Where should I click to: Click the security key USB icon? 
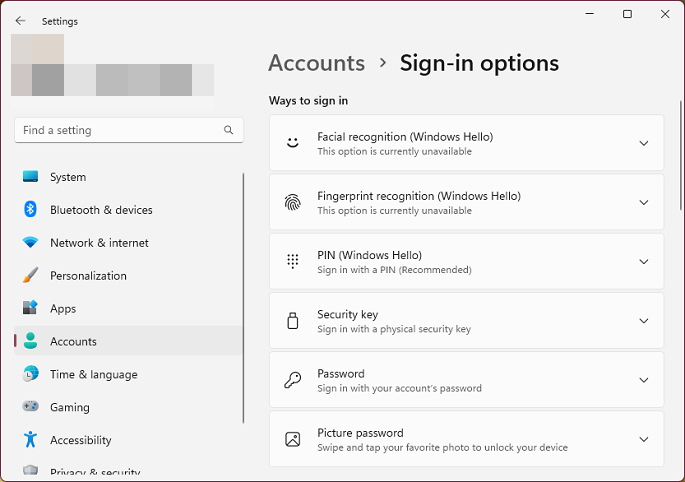tap(293, 320)
